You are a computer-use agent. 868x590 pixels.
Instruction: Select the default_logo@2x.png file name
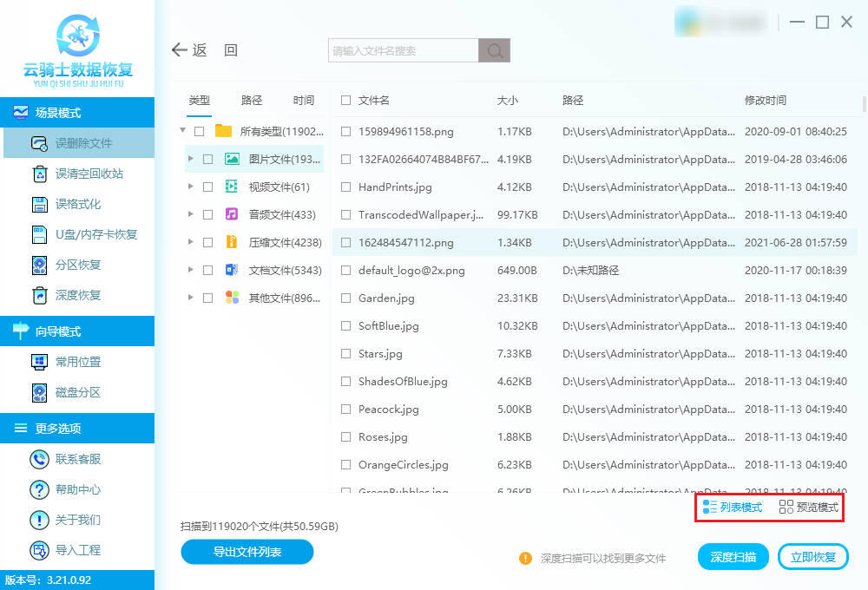411,271
